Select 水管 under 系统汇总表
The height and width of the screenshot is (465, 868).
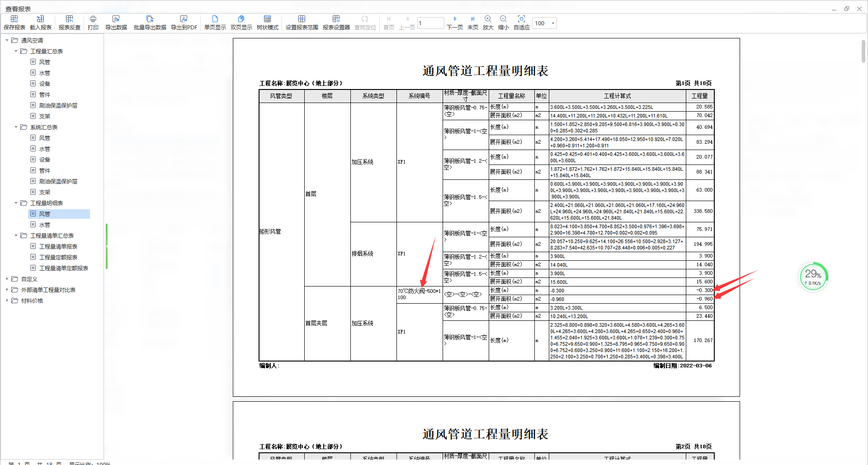[44, 149]
